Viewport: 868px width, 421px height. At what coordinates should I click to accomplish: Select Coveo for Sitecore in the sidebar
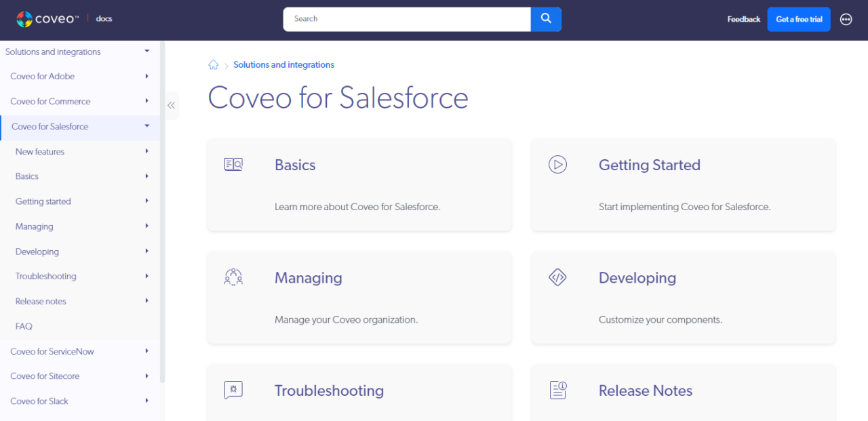[44, 376]
